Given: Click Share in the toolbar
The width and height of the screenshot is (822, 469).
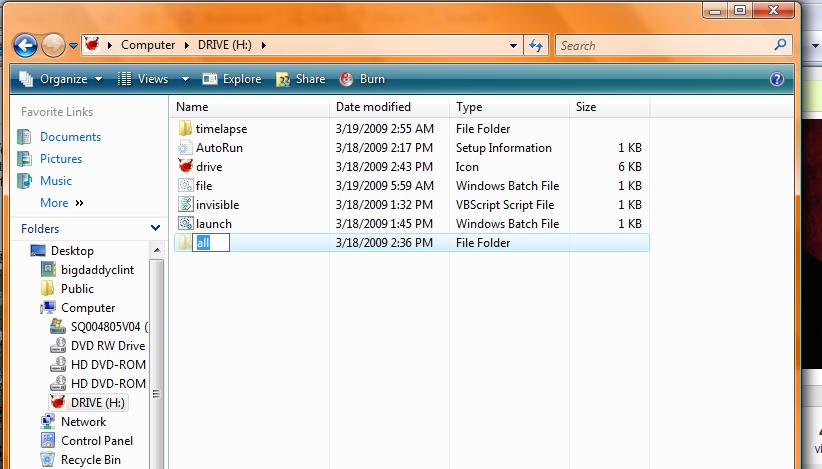Looking at the screenshot, I should [x=301, y=79].
